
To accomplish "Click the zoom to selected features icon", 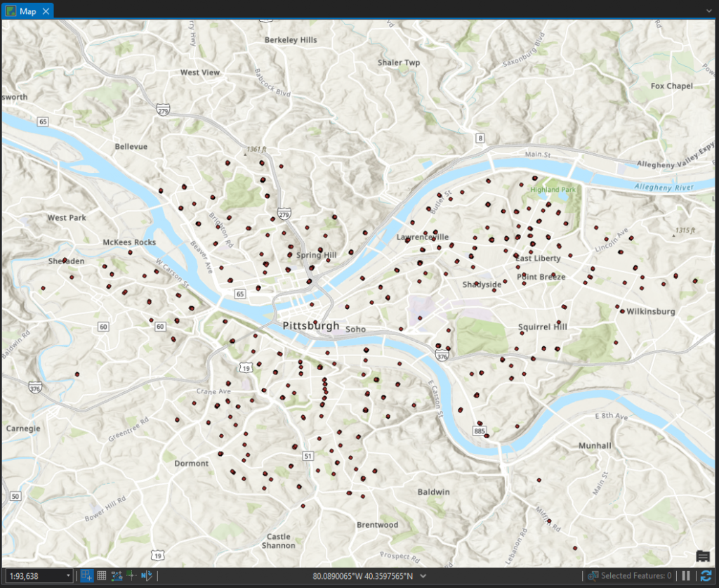I will click(x=593, y=576).
